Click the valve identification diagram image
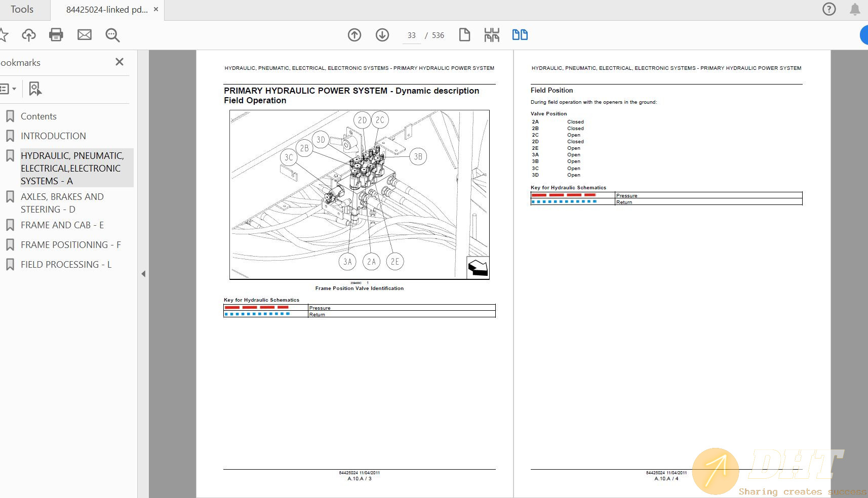 point(360,194)
